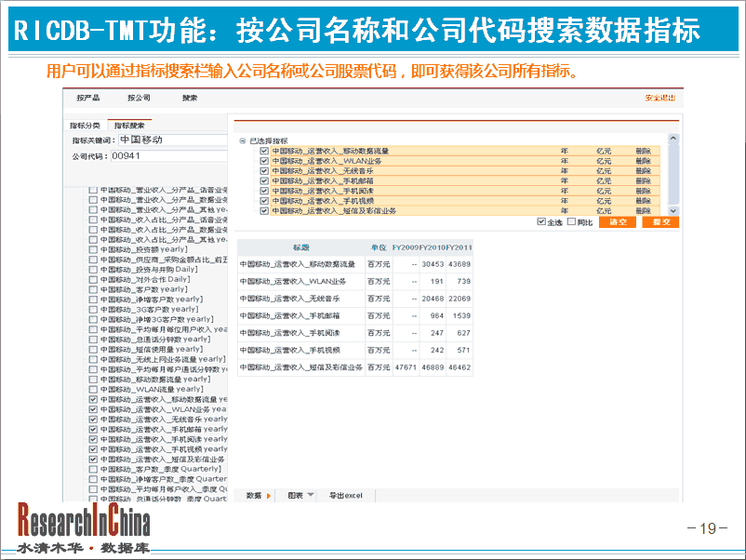746x560 pixels.
Task: Click 删除 for the selected 运营收入_手机邮箱 row
Action: [x=644, y=180]
